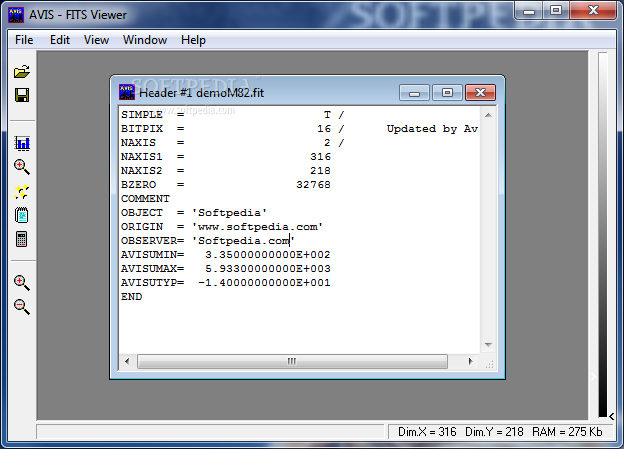
Task: Click the horizontal scroll right arrow
Action: point(470,361)
